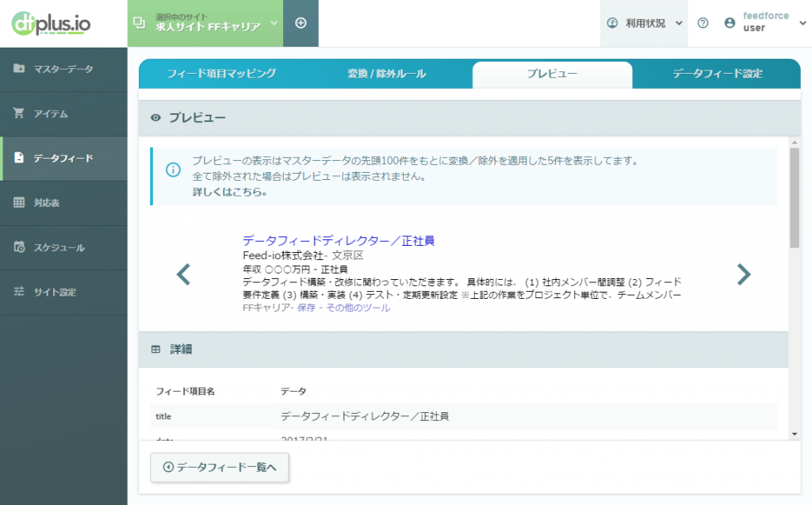Open the feedforce user account dropdown
This screenshot has width=812, height=505.
pyautogui.click(x=764, y=23)
